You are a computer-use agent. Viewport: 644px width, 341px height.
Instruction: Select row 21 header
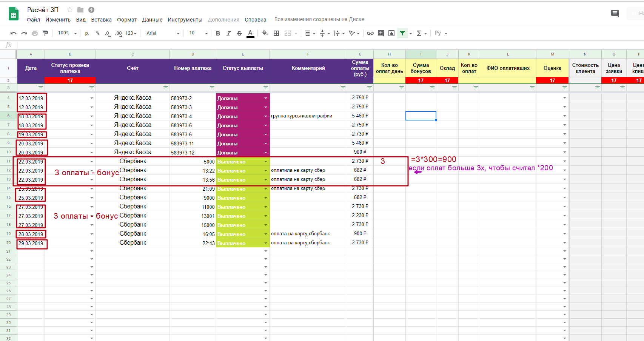click(x=8, y=251)
